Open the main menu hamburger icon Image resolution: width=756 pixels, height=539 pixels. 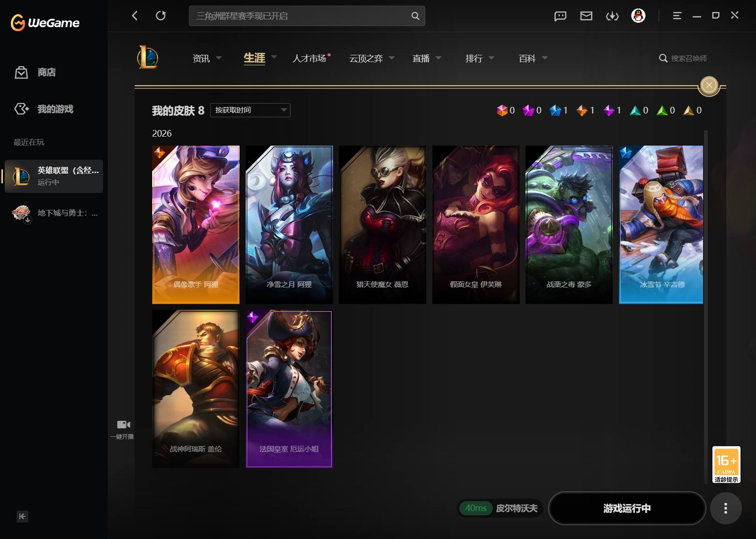(x=677, y=16)
